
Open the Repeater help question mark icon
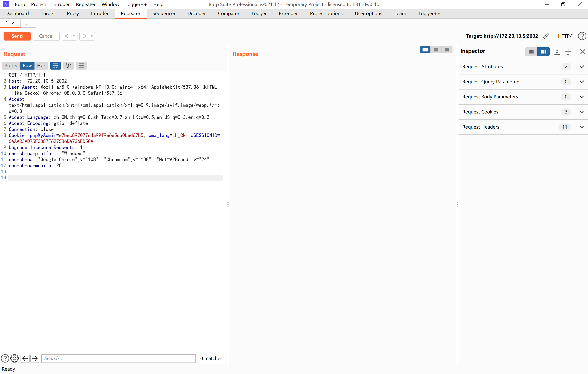click(582, 36)
